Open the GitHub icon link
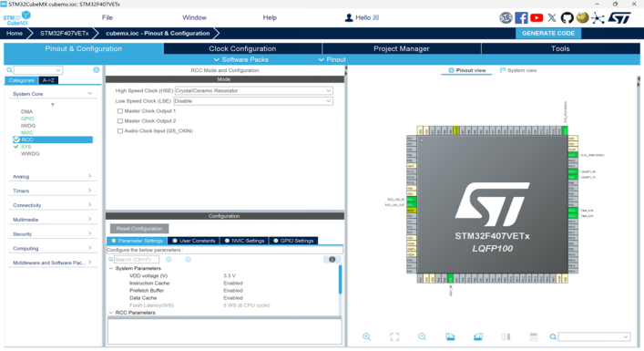644x351 pixels. click(x=567, y=17)
